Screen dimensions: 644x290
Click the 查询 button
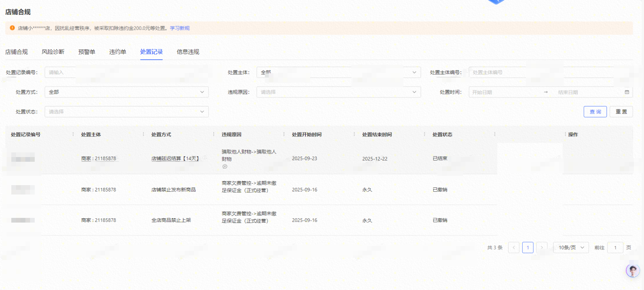[x=595, y=112]
